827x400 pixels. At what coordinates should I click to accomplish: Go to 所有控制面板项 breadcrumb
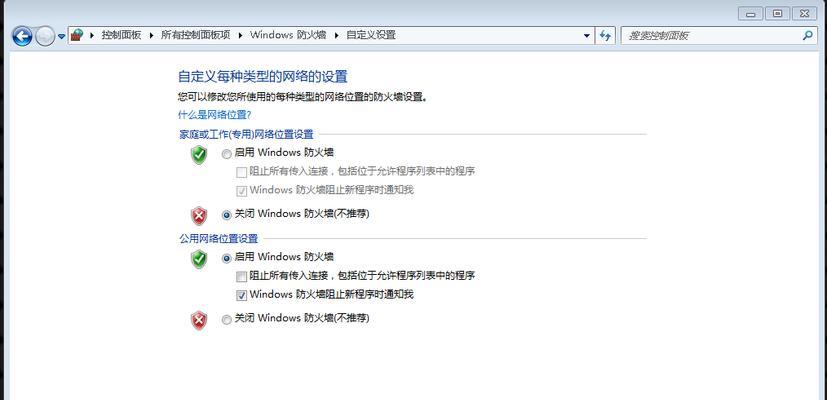coord(196,35)
